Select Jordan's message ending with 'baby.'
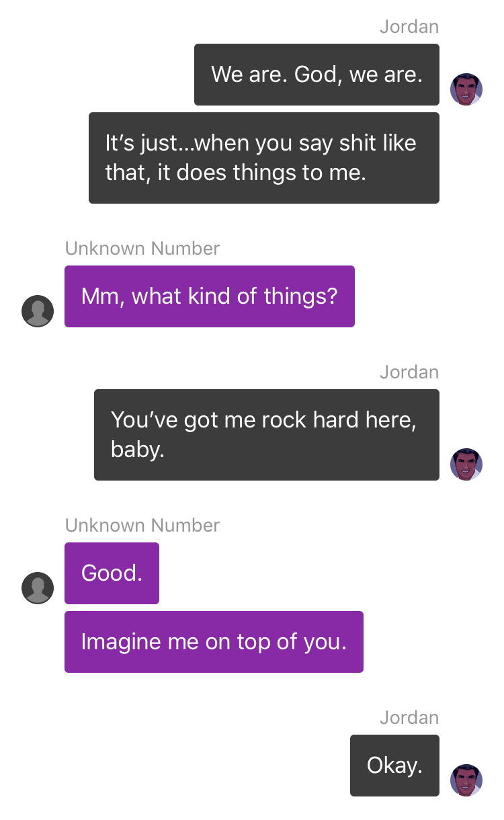 point(267,435)
